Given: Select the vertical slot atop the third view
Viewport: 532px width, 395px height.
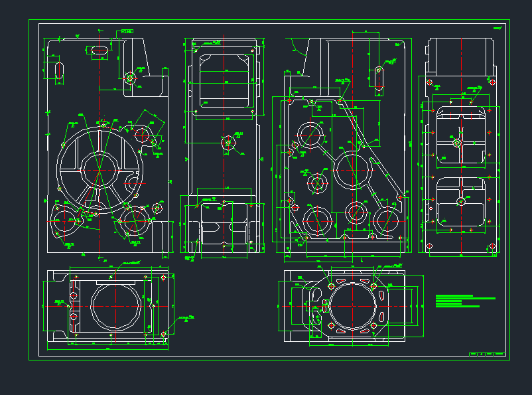Looking at the screenshot, I should click(378, 76).
